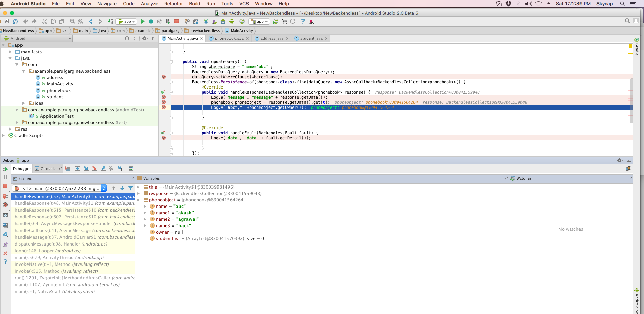Expand the response variable node
The image size is (644, 314).
138,193
